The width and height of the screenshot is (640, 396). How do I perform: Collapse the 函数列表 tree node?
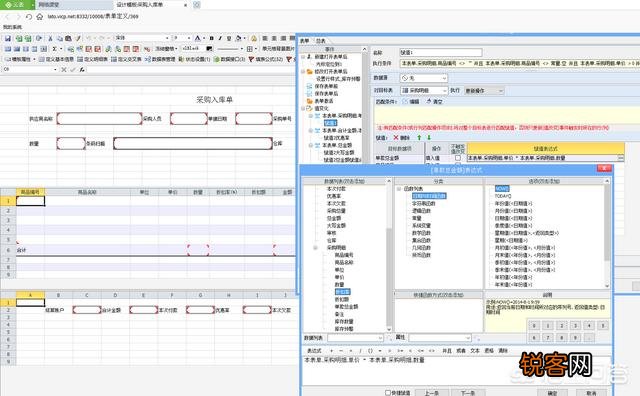tap(399, 189)
